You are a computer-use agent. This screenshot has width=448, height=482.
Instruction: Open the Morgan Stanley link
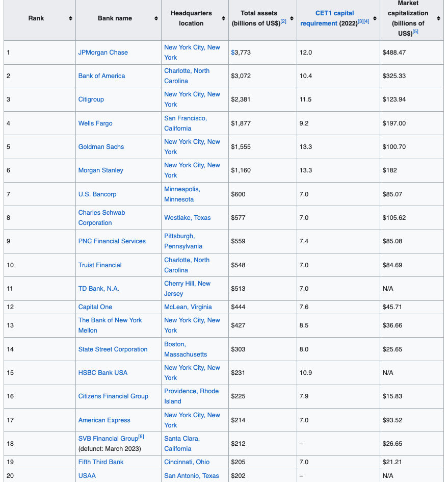(x=100, y=170)
